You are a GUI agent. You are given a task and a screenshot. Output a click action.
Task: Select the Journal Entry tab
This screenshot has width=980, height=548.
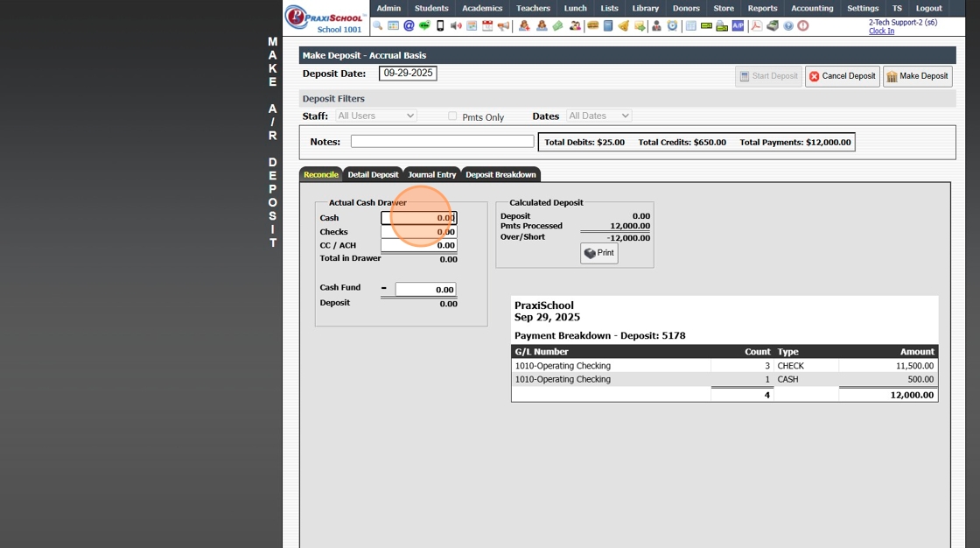431,174
